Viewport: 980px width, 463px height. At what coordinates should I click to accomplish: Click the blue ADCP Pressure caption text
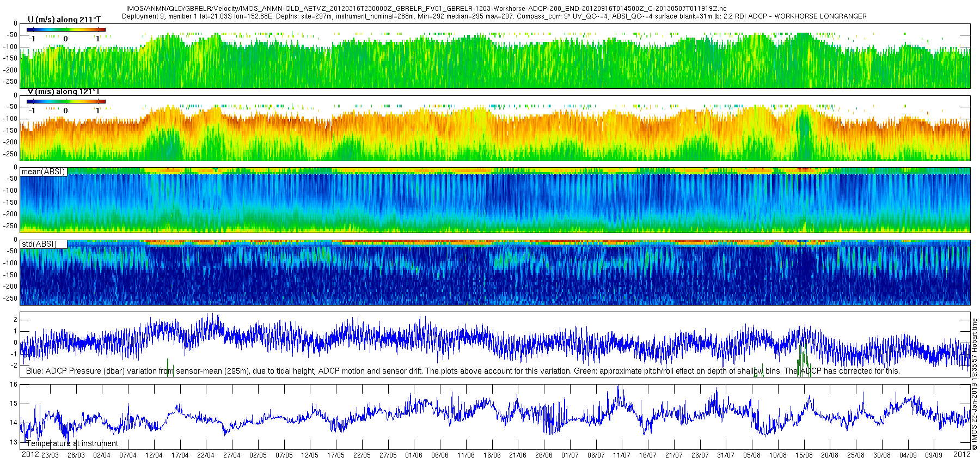click(x=463, y=371)
